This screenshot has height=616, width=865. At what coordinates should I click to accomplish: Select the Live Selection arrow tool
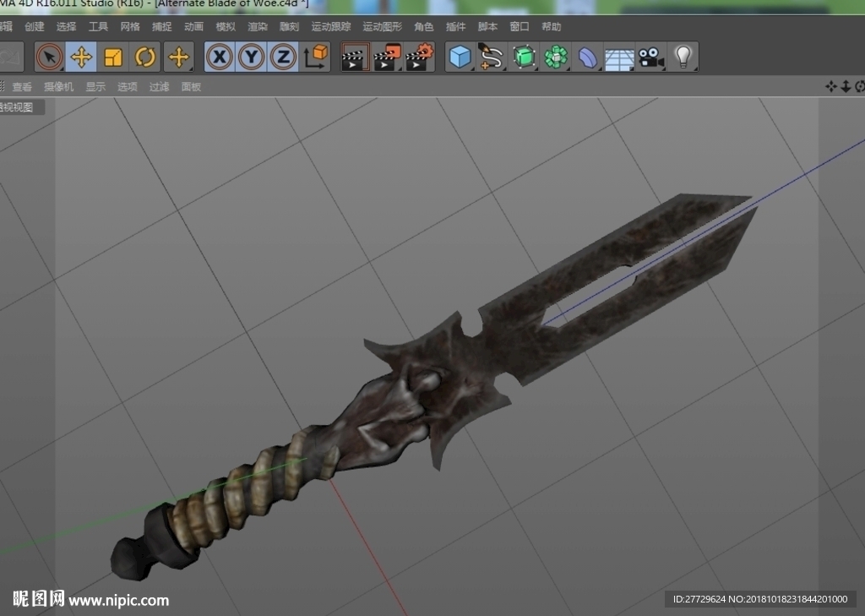pos(49,57)
